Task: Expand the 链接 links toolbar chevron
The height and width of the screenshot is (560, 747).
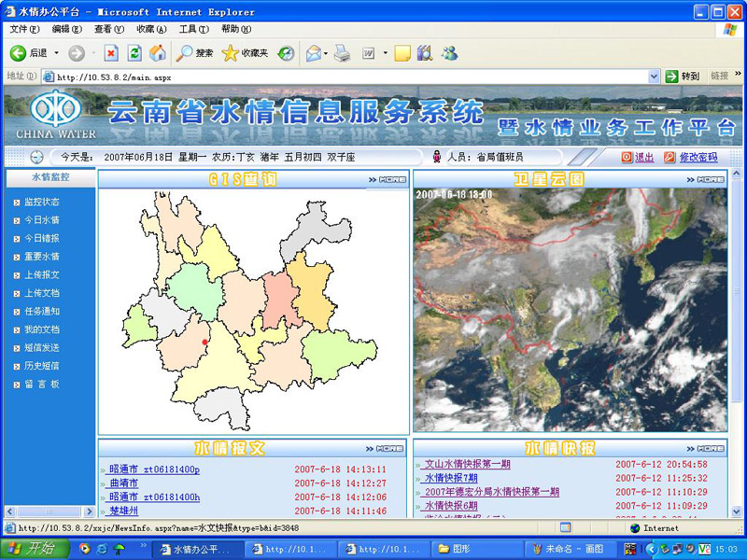Action: point(738,74)
